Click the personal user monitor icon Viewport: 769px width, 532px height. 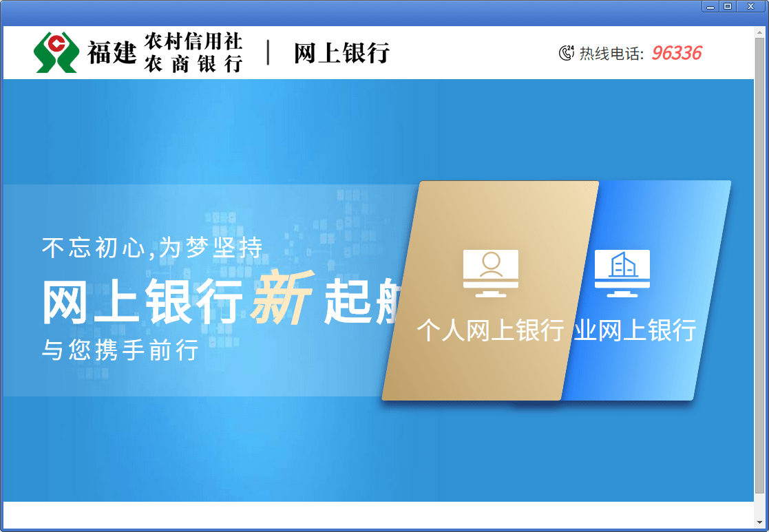(491, 273)
